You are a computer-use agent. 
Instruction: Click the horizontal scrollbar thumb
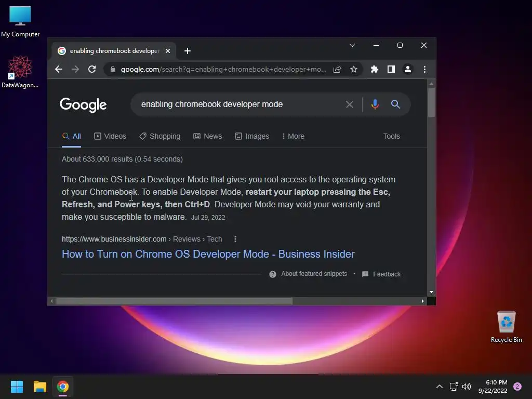point(174,301)
